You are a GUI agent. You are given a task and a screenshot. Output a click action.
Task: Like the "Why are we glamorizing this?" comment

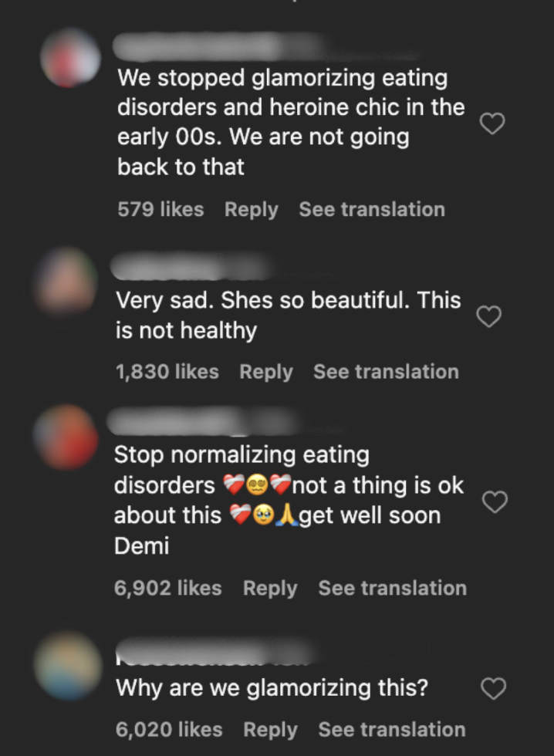tap(493, 688)
